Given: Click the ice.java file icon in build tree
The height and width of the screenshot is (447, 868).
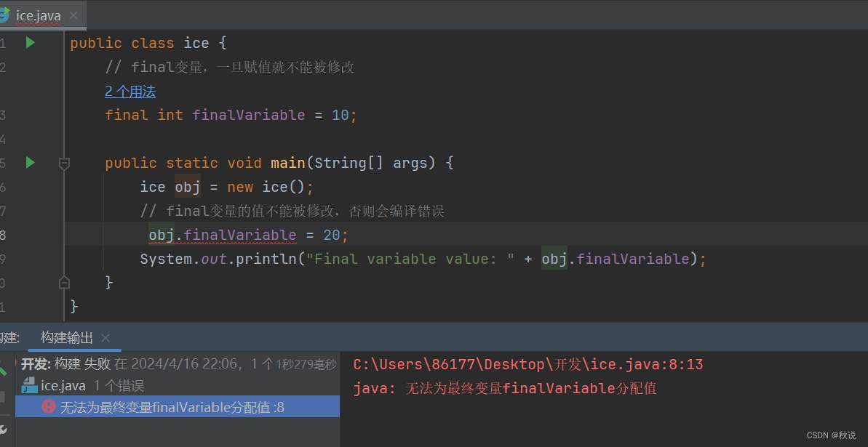Looking at the screenshot, I should point(29,386).
